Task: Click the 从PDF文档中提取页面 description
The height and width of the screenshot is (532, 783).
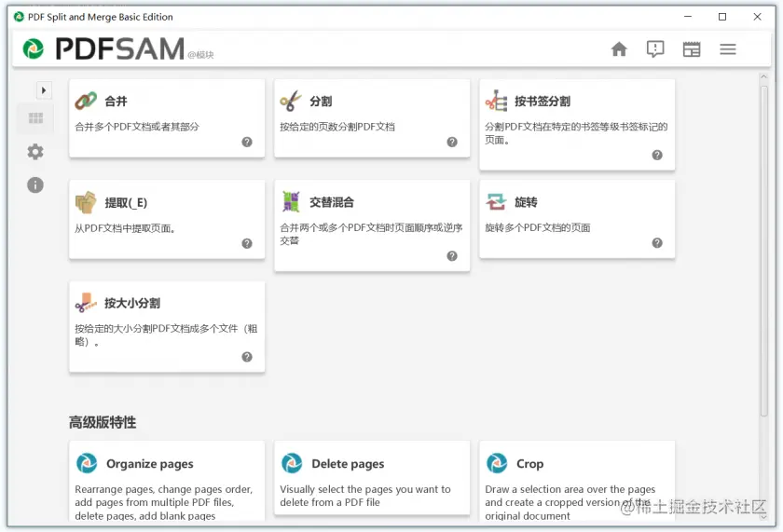Action: click(x=125, y=228)
